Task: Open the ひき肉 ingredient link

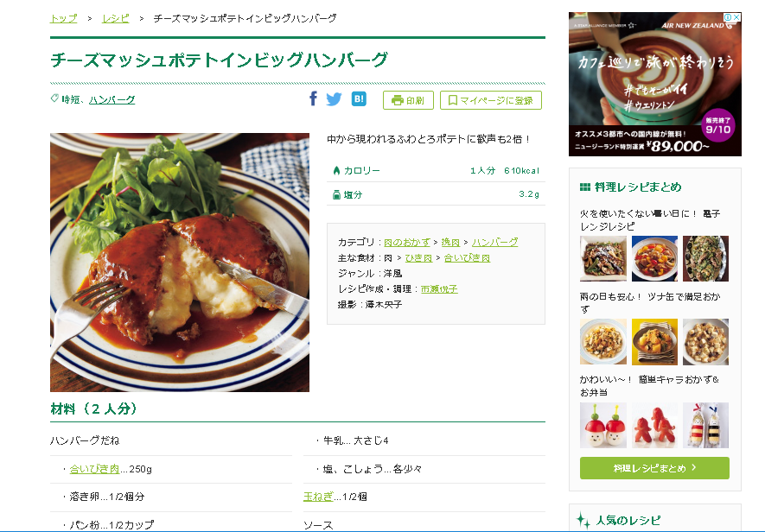Action: point(418,258)
